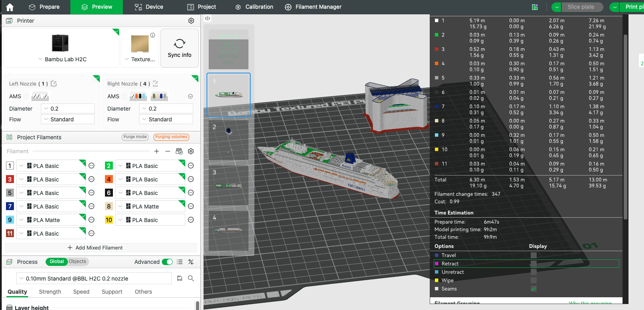
Task: Expand the Right Nozzle AMS chevron
Action: (190, 96)
